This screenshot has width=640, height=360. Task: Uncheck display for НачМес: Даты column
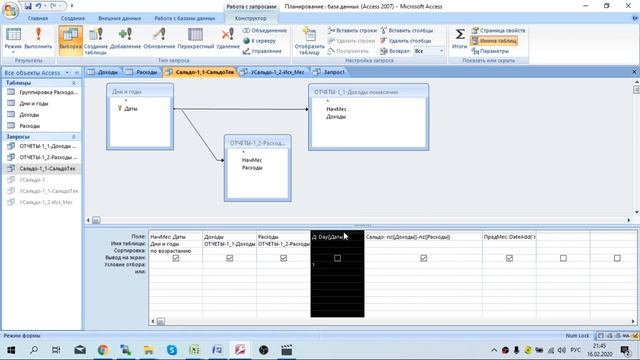[x=176, y=258]
